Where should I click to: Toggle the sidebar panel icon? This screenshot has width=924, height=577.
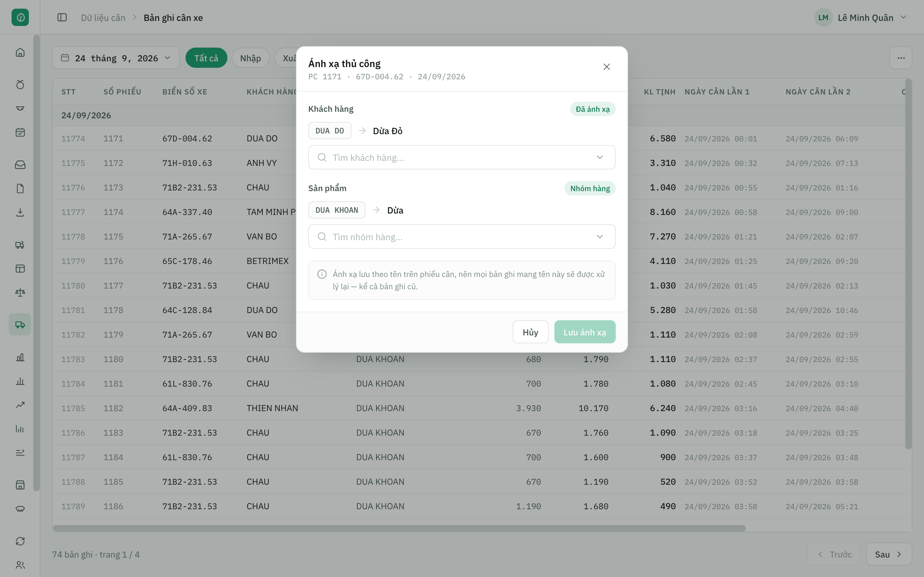[x=62, y=18]
